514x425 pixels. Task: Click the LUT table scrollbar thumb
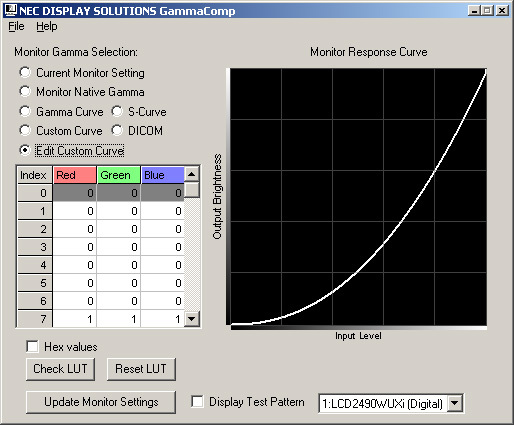[x=192, y=190]
